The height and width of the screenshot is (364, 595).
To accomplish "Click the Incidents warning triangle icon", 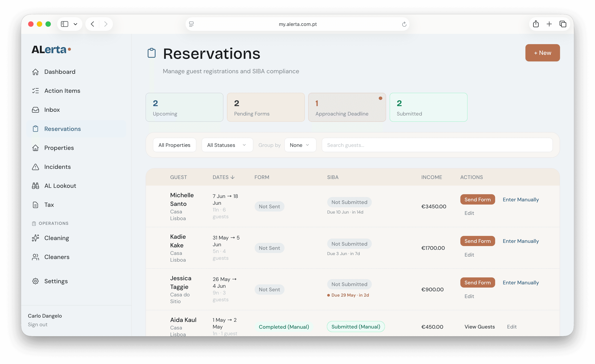I will 36,167.
